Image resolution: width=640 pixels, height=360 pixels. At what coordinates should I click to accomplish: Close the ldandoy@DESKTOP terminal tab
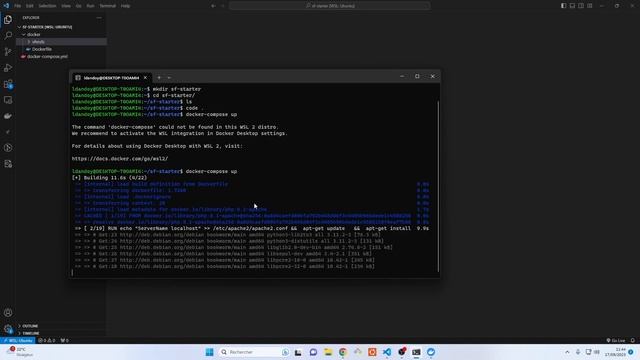[145, 78]
